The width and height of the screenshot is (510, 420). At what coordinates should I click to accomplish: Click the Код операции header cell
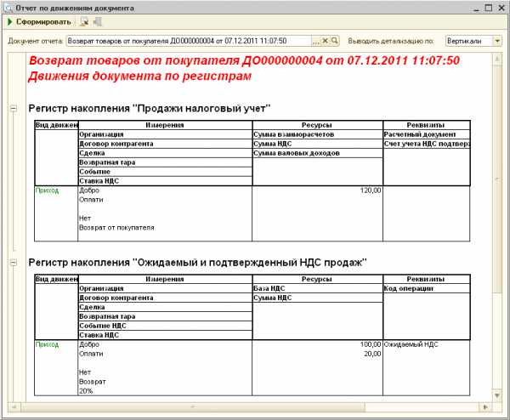click(427, 288)
